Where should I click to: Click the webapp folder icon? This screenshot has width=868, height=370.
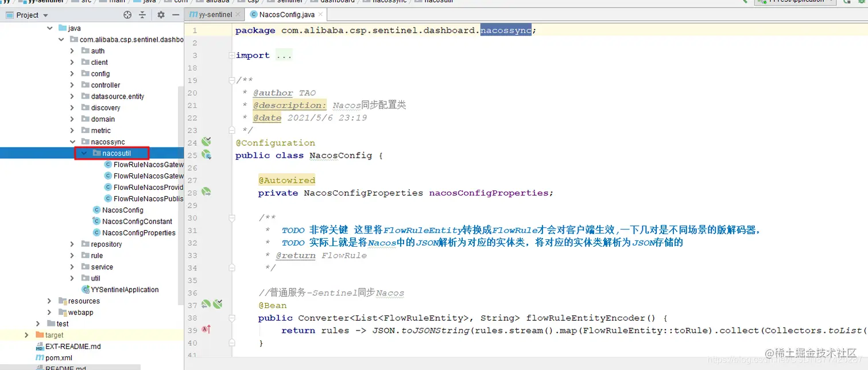[63, 313]
